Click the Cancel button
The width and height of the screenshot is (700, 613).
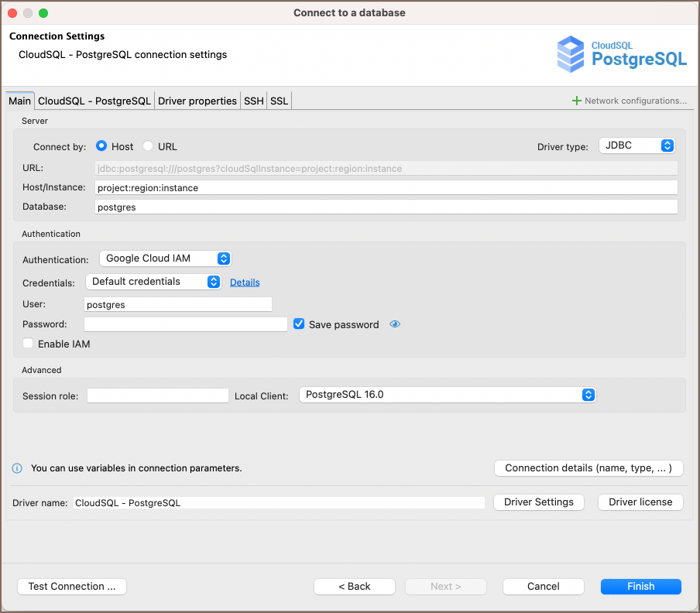[544, 587]
